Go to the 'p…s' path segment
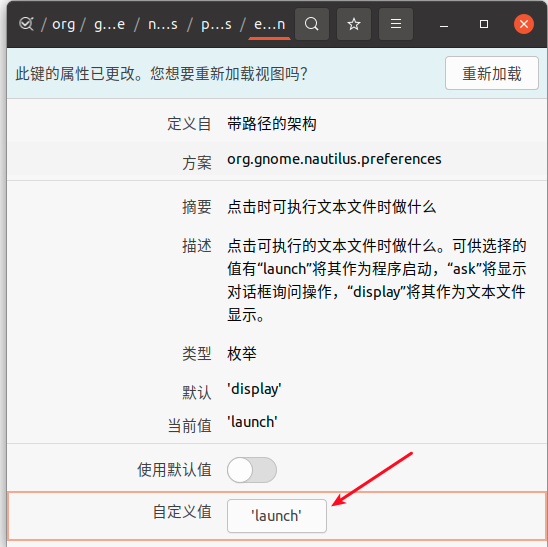 click(216, 24)
